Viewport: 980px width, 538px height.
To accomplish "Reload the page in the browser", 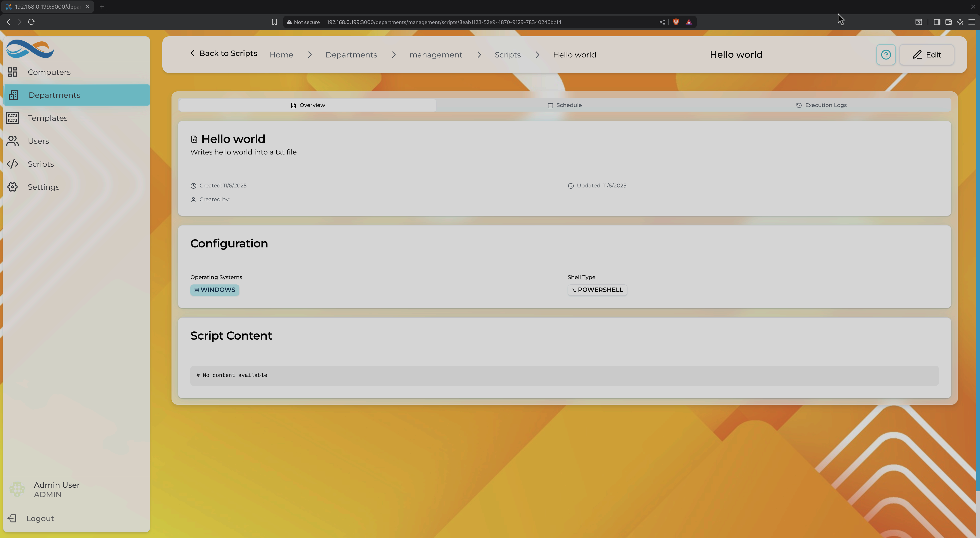I will 31,22.
